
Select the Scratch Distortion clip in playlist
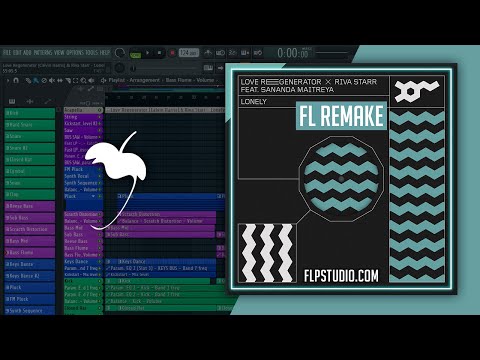[167, 214]
